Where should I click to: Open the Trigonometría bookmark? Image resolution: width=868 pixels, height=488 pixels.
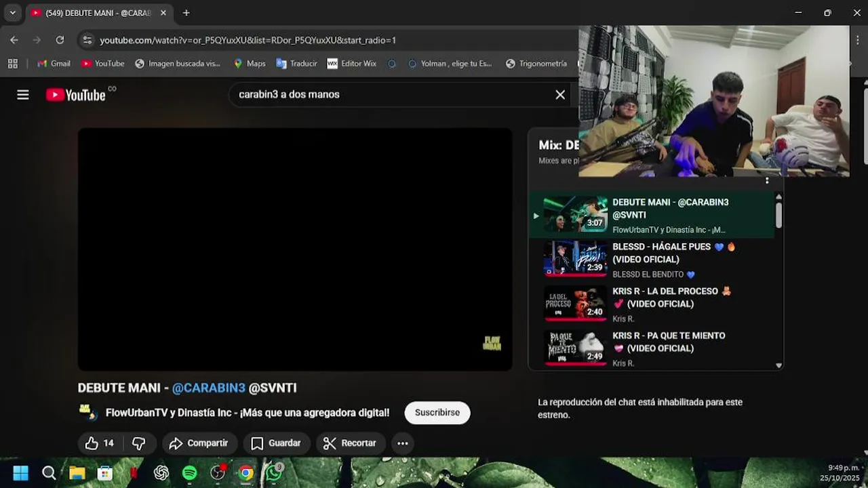click(x=536, y=63)
